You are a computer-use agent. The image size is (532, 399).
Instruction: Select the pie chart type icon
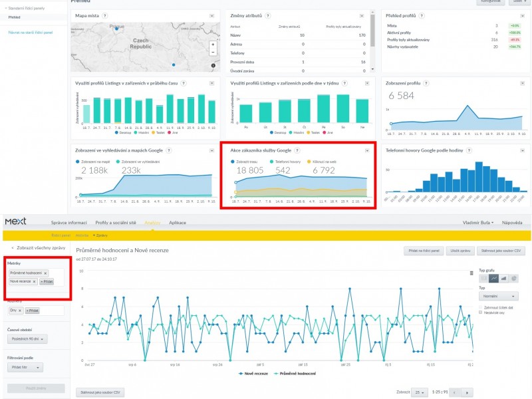pos(513,278)
